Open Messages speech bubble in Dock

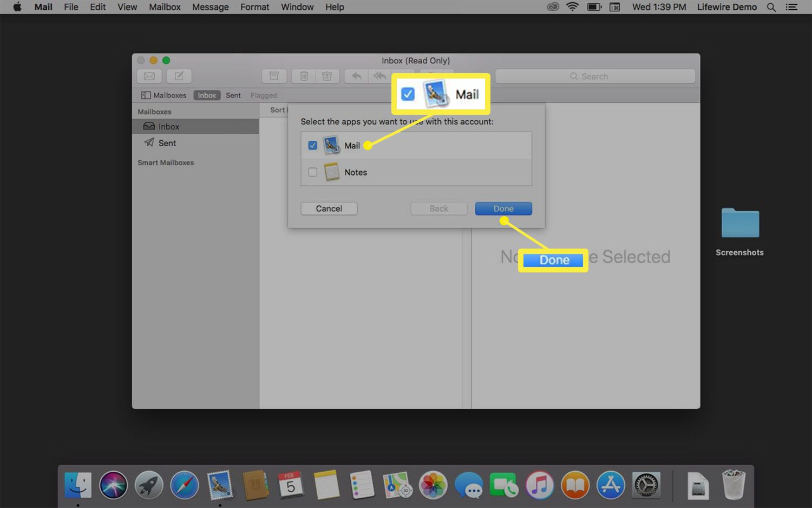coord(468,485)
